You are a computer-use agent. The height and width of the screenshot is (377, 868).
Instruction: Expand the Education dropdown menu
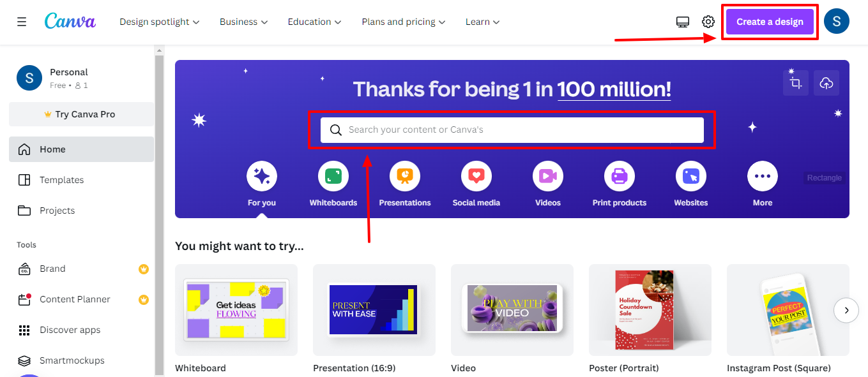[314, 22]
